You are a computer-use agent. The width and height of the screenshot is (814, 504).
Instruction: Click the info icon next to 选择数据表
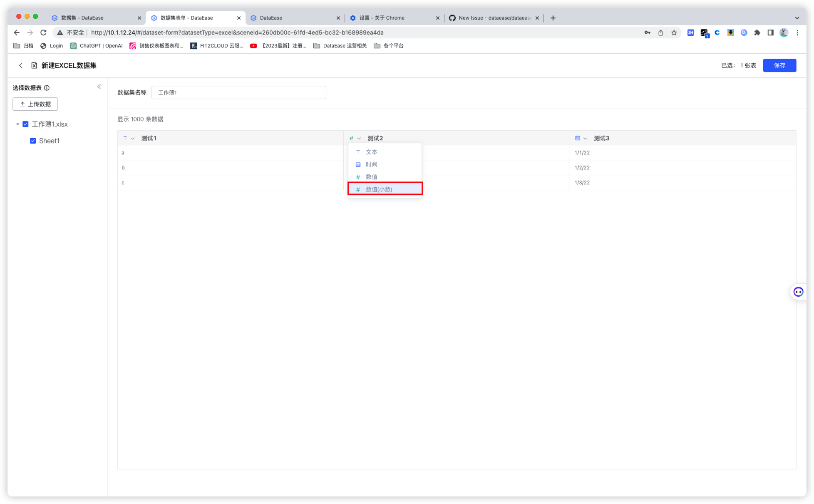47,88
